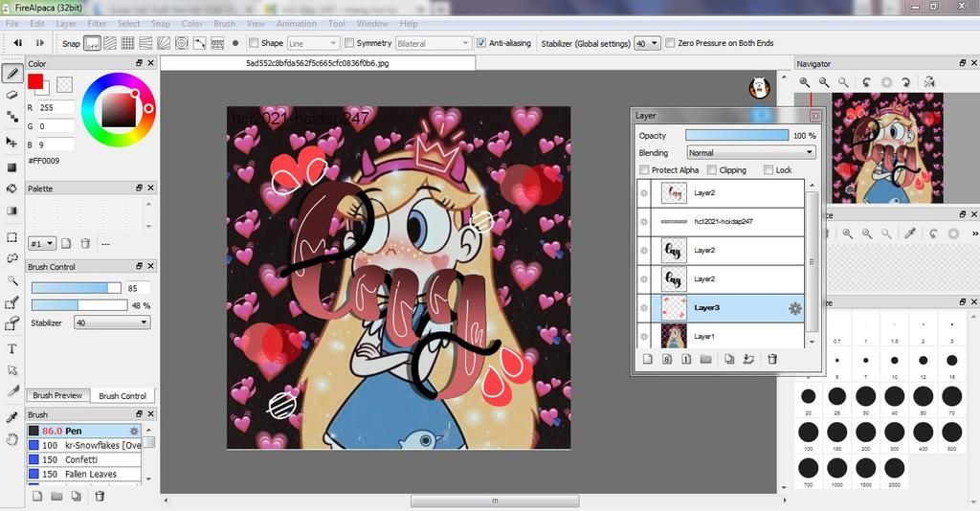The image size is (980, 511).
Task: Delete layer using Layer panel trash icon
Action: 772,359
